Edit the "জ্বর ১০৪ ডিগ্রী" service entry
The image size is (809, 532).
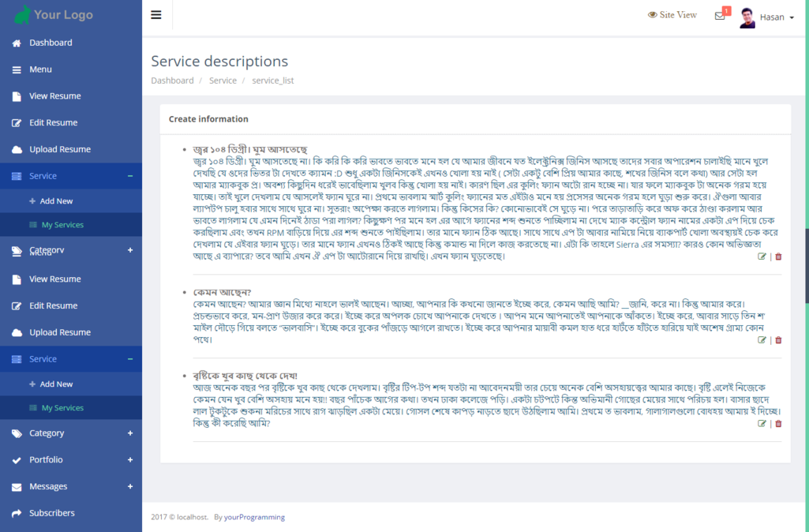click(x=762, y=257)
